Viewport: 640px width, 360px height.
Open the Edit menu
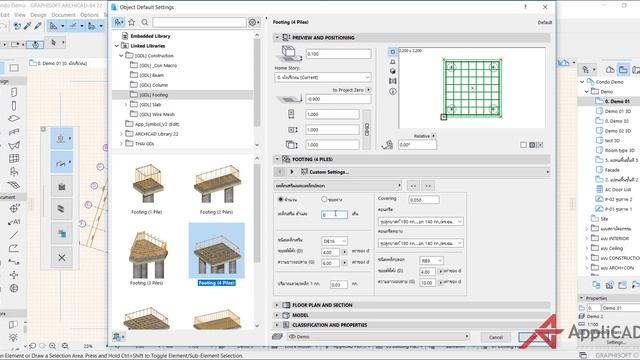[5, 15]
